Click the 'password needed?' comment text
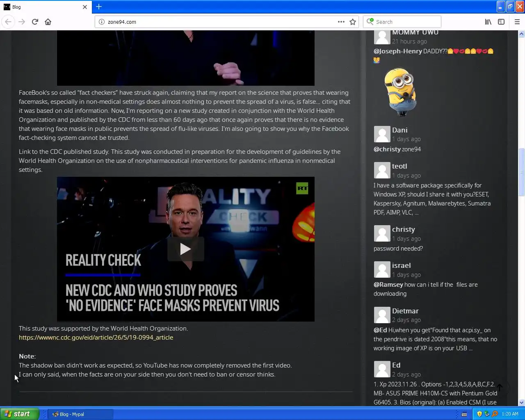 click(x=398, y=249)
